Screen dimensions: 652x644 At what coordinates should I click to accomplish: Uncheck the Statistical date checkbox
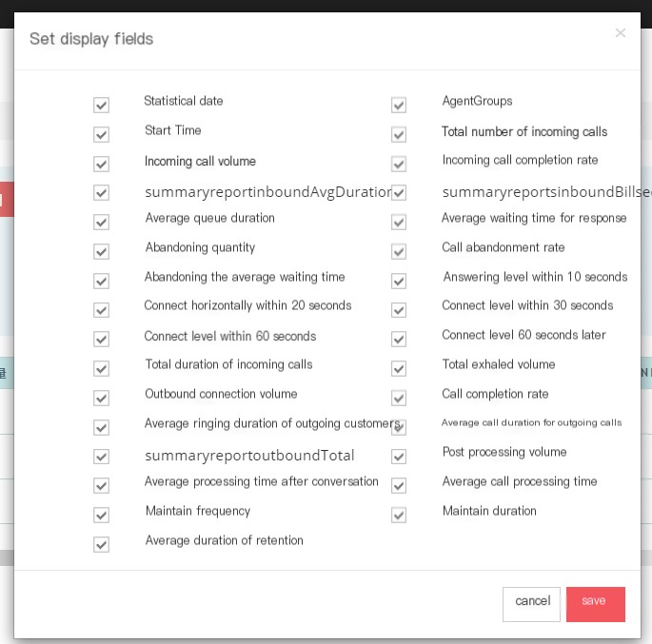click(101, 106)
